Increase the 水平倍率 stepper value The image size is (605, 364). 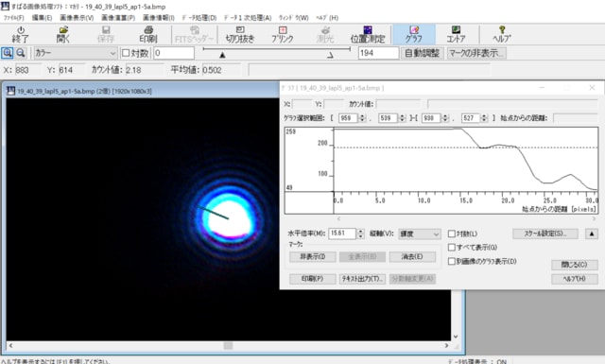[x=360, y=232]
